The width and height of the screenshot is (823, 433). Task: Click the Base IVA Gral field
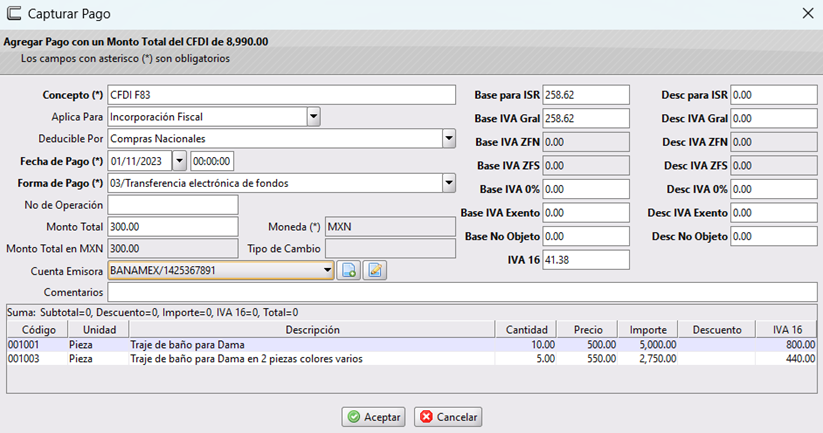pyautogui.click(x=586, y=119)
